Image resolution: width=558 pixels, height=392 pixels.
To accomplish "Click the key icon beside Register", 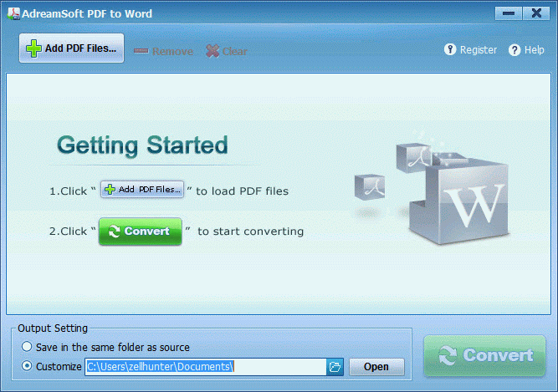I will [450, 49].
